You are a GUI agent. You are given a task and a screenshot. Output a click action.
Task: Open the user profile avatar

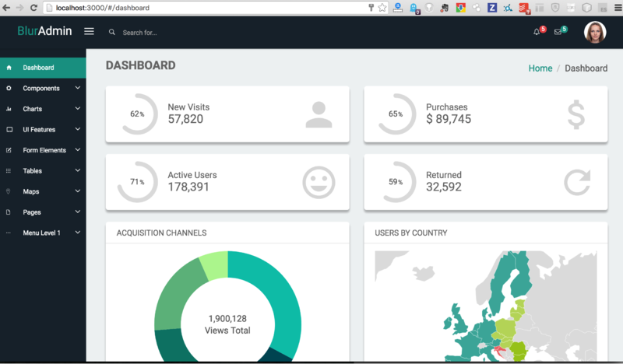click(x=594, y=32)
